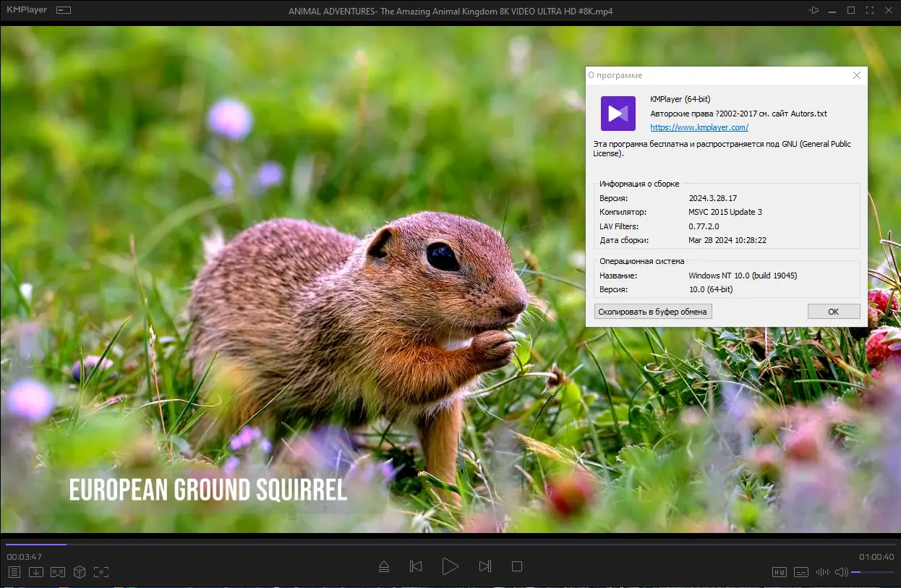Skip to the next track
The image size is (901, 588).
tap(485, 566)
